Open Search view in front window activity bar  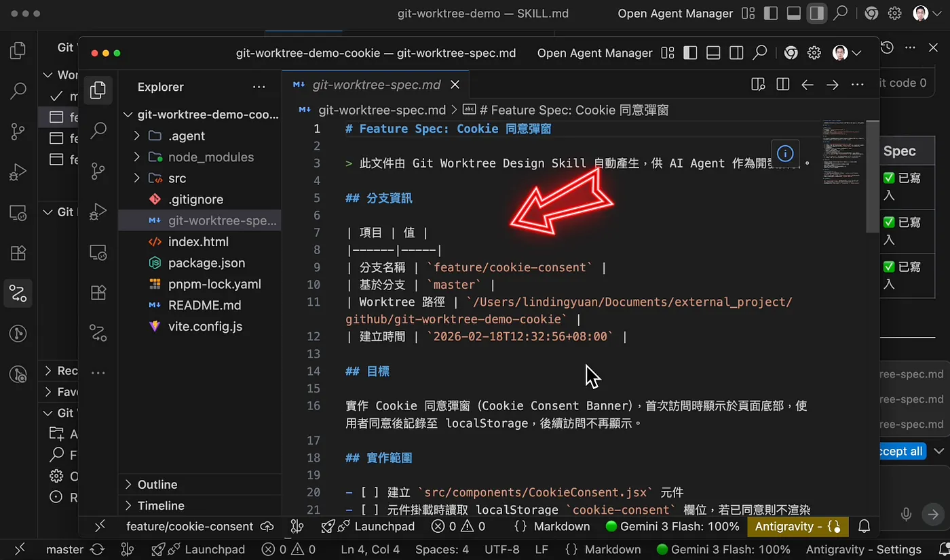pyautogui.click(x=98, y=129)
